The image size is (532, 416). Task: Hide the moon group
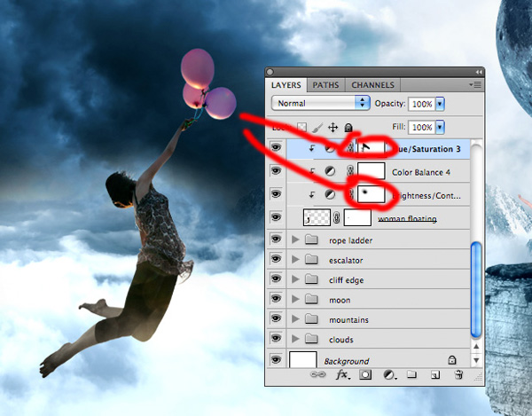coord(276,298)
